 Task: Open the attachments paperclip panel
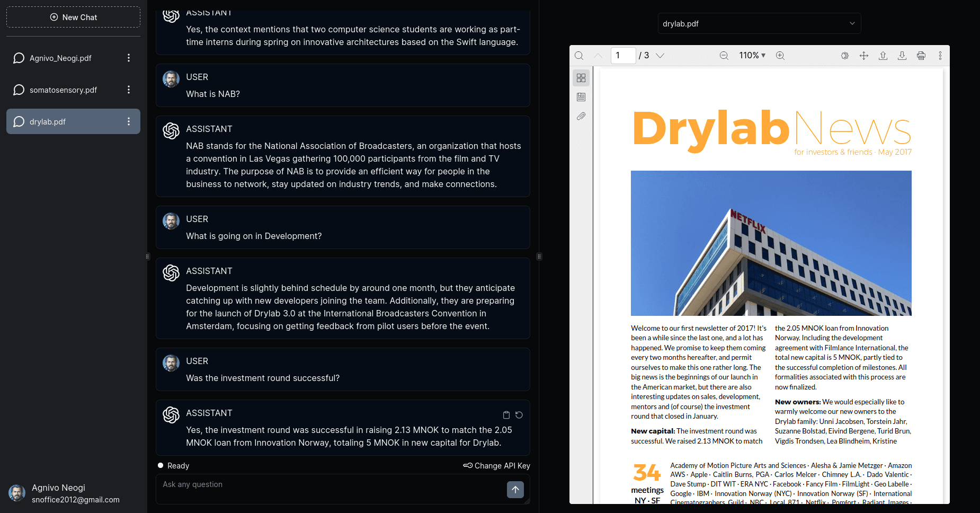581,116
